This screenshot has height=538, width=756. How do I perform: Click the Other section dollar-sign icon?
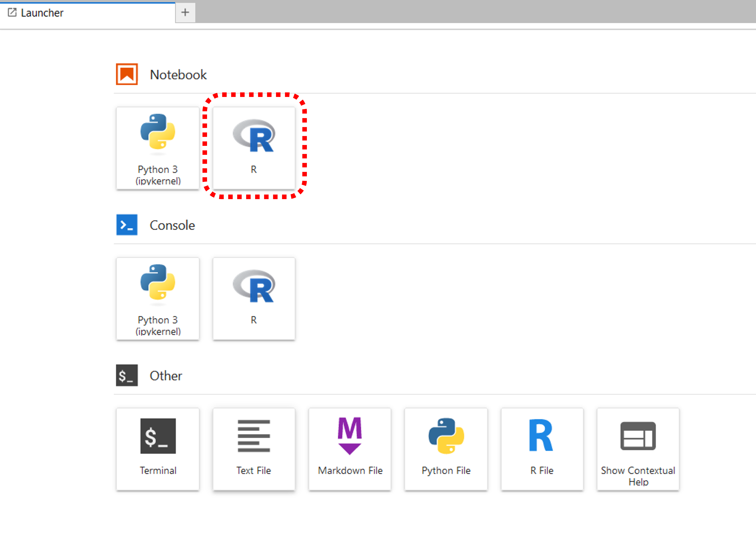(127, 375)
